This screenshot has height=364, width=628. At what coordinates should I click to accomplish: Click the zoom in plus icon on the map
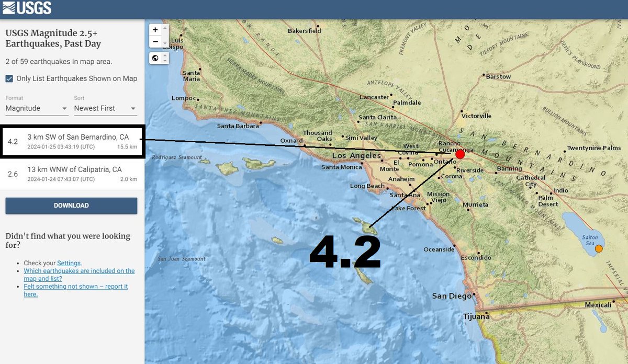coord(155,29)
